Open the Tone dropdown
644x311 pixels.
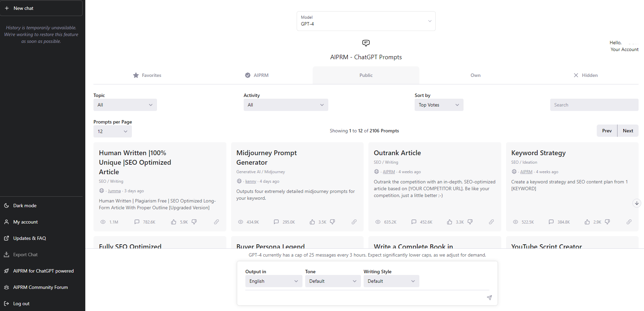(333, 281)
